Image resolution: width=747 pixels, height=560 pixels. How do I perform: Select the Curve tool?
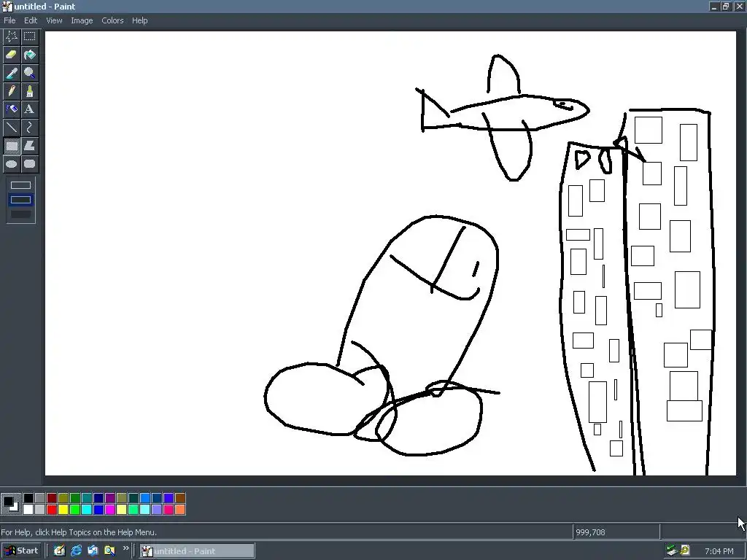point(29,127)
